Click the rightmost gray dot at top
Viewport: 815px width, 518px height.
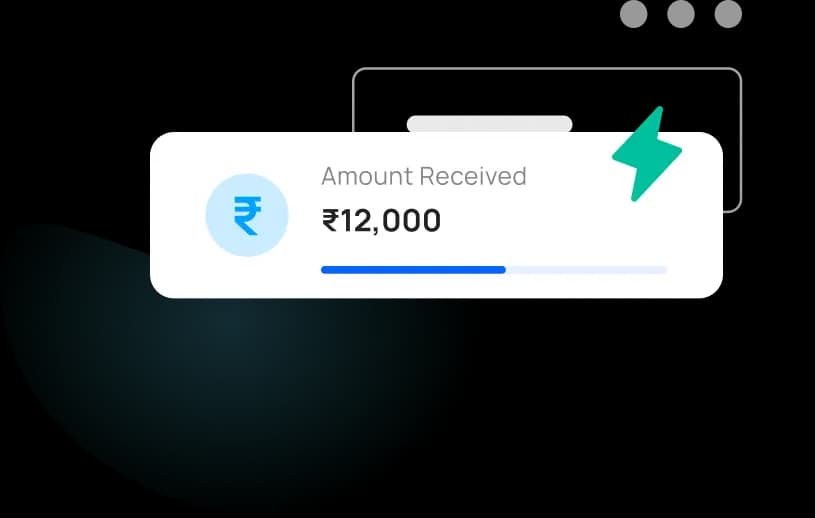tap(728, 14)
